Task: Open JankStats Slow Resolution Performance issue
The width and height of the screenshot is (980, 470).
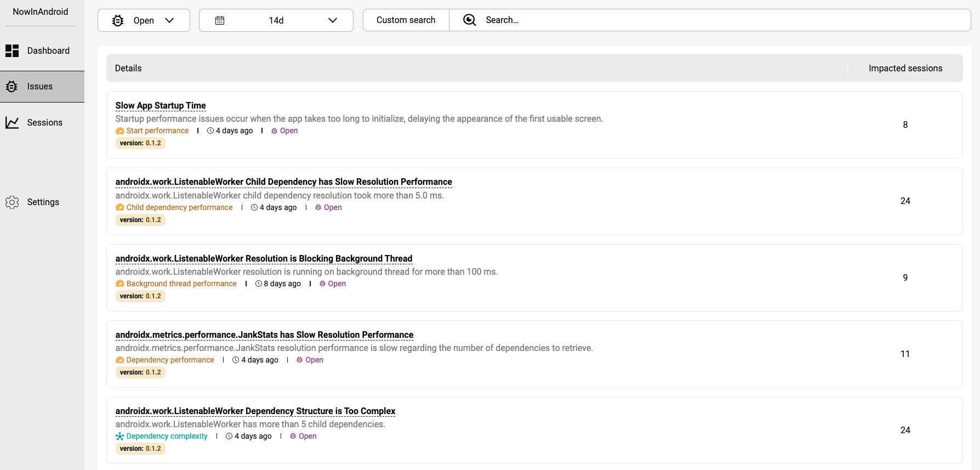Action: [264, 335]
